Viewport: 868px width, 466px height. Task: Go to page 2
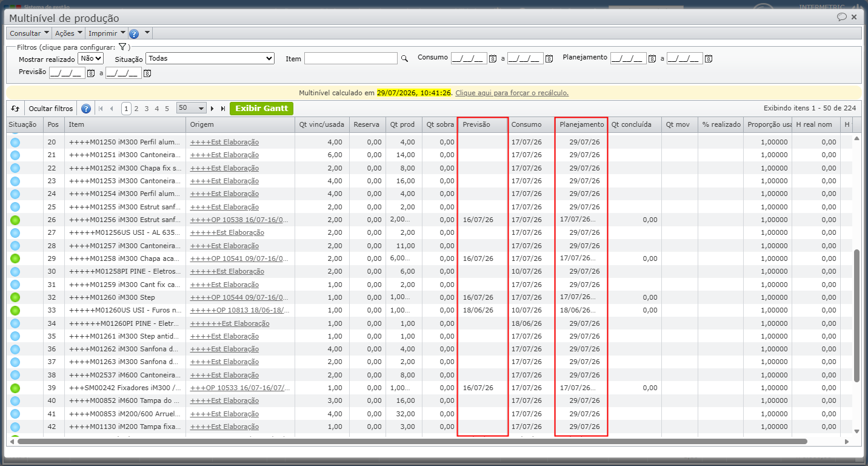pos(136,109)
